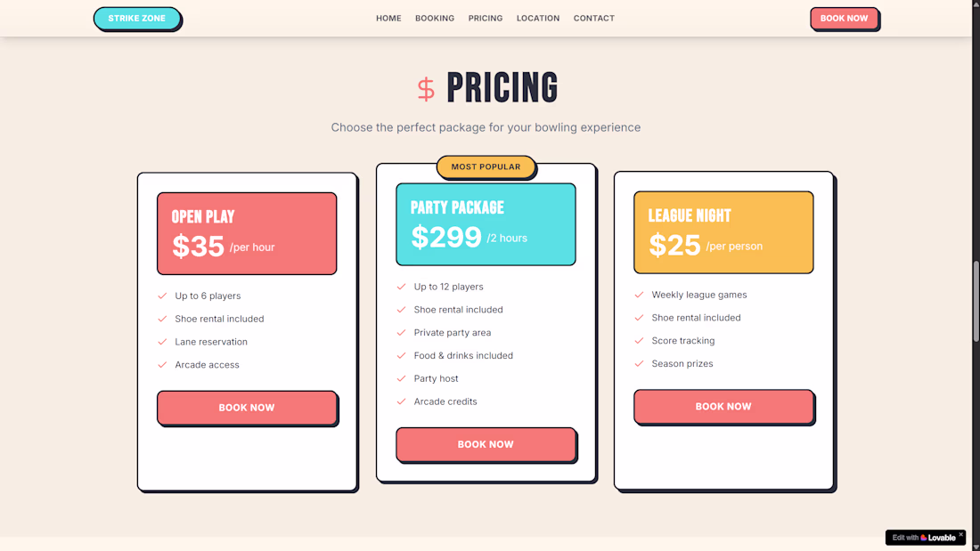This screenshot has width=980, height=551.
Task: Click the Strike Zone logo button
Action: tap(137, 19)
